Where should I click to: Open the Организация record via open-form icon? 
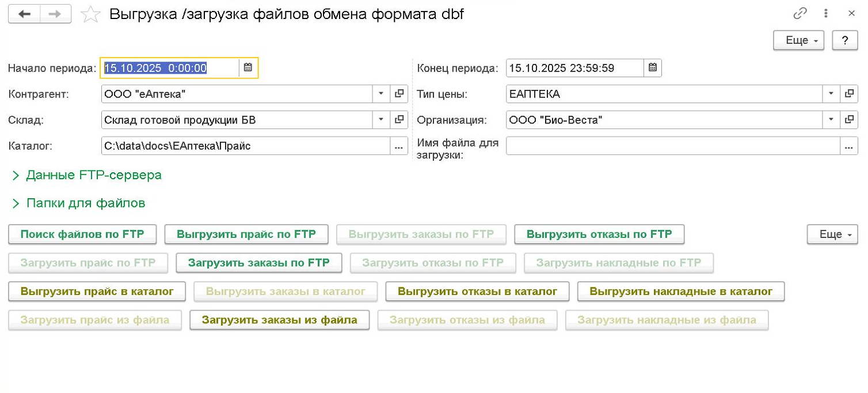click(849, 120)
